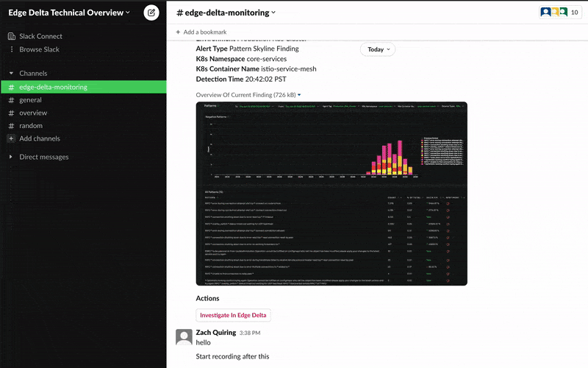Screen dimensions: 588x368
Task: Open the Edge Delta Technical Overview workspace menu
Action: [x=68, y=13]
